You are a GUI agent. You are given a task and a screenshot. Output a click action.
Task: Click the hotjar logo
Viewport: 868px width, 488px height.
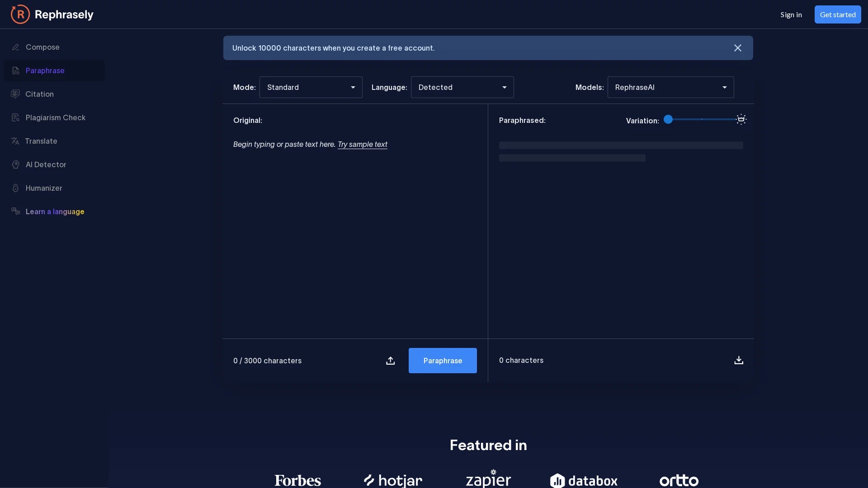pos(393,480)
